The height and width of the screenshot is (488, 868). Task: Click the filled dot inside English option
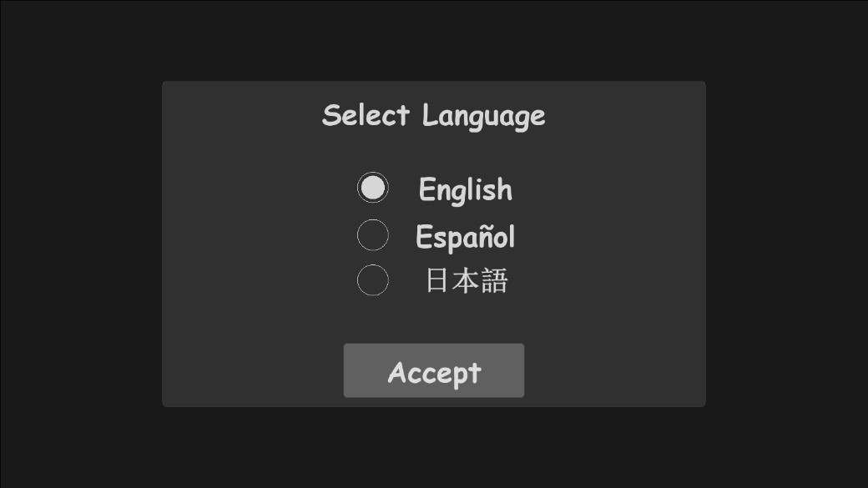pyautogui.click(x=372, y=188)
